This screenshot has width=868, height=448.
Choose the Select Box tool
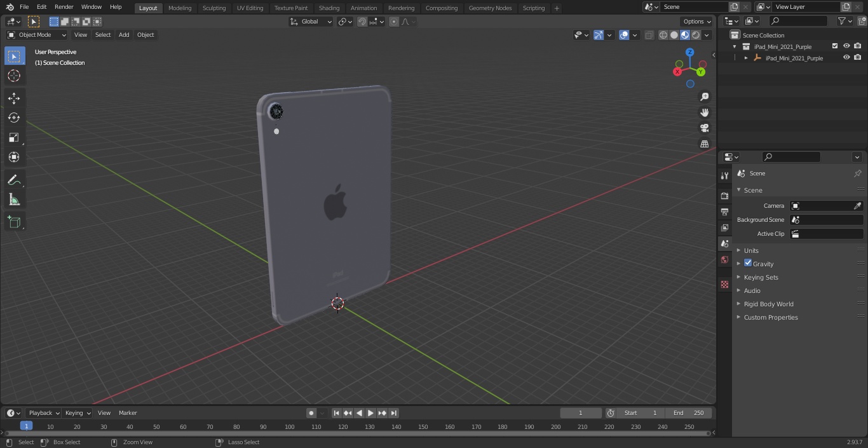[14, 56]
